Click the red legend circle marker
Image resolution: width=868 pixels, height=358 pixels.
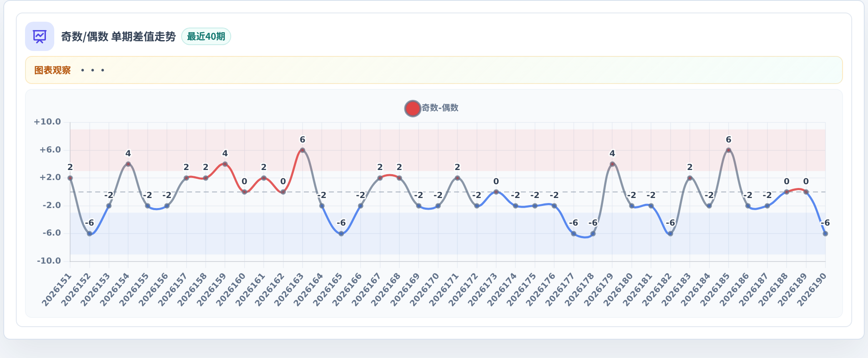pos(412,108)
